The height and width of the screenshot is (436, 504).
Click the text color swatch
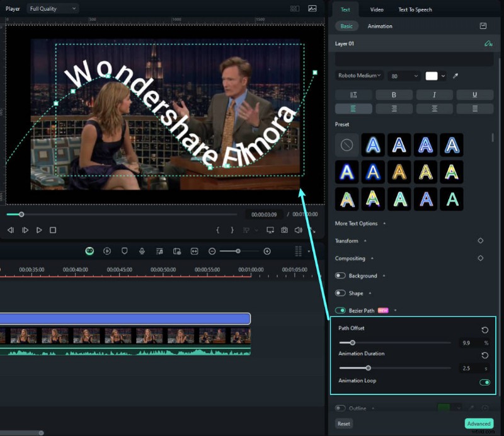pos(432,76)
